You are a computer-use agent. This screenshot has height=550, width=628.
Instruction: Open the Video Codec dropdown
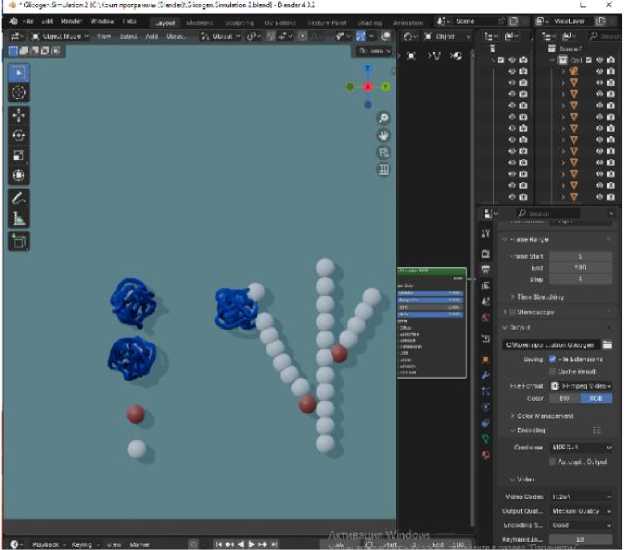(580, 496)
